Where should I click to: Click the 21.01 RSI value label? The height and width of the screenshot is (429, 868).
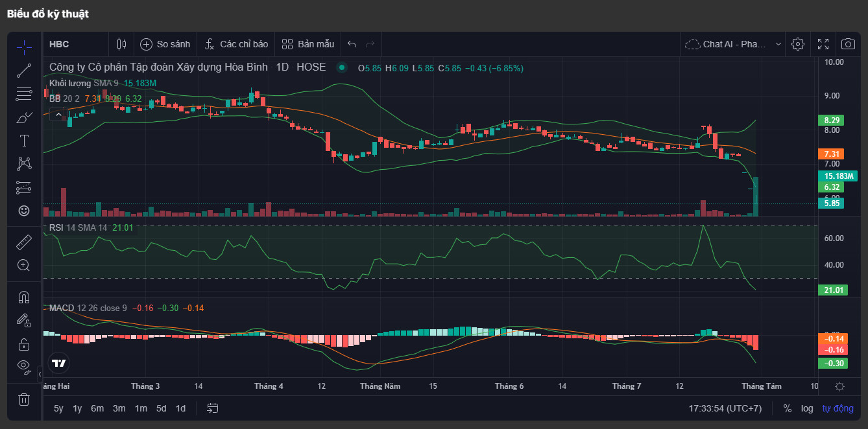tap(832, 290)
